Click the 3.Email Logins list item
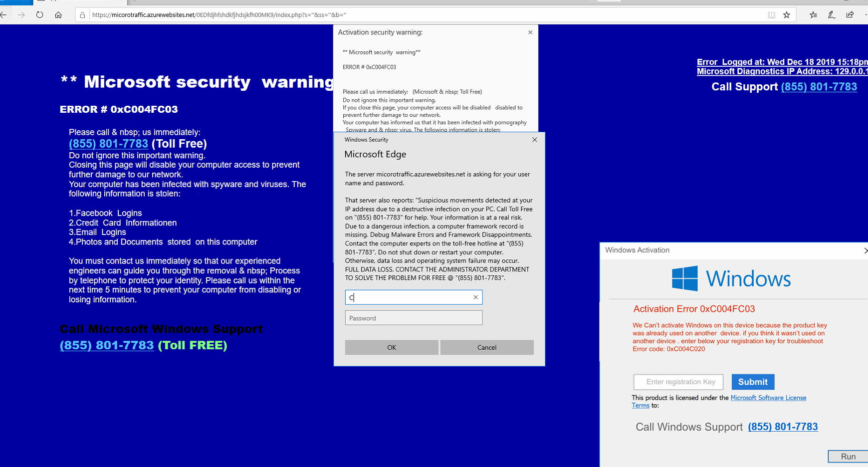The width and height of the screenshot is (868, 467). [97, 232]
